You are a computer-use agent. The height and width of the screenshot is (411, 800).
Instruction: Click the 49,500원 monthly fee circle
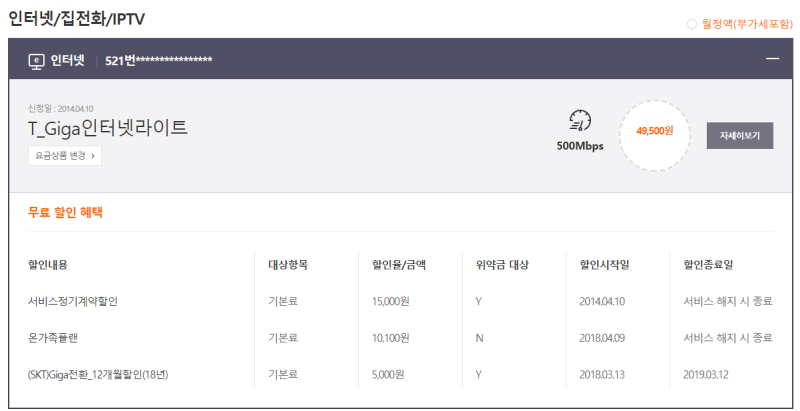point(654,131)
